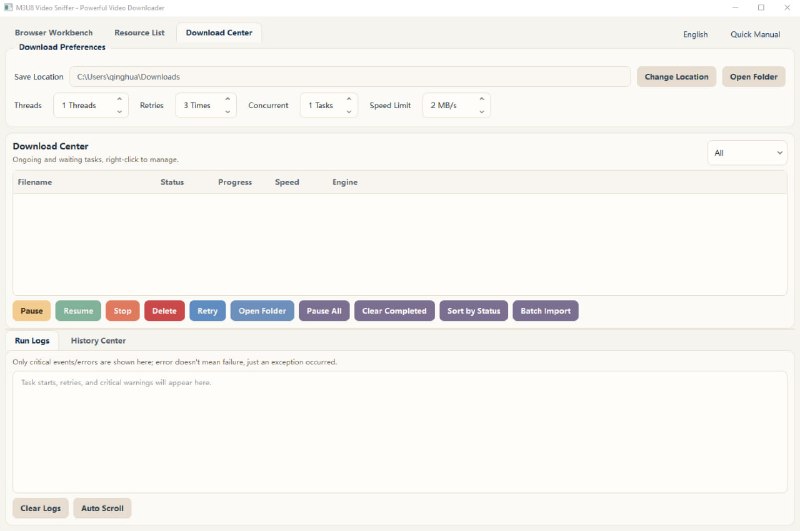Select the Download Center tab
Screen dimensions: 800x531
point(219,33)
